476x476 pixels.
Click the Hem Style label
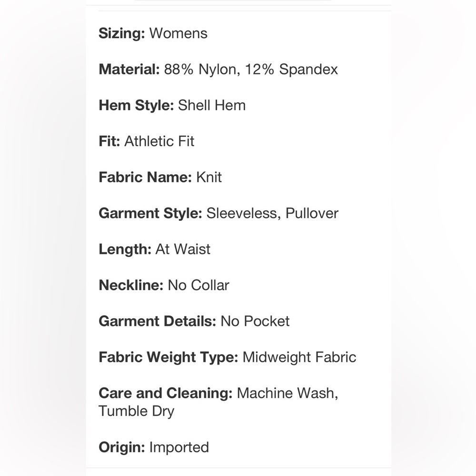tap(136, 106)
